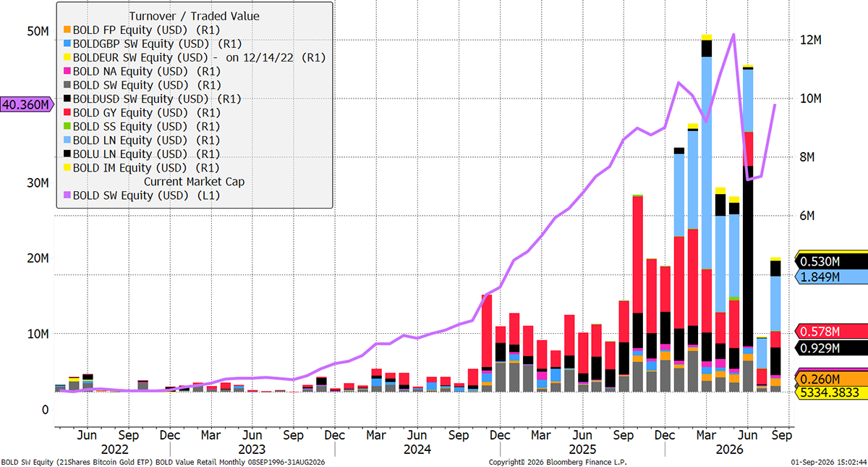Click the red BOLD GY Equity legend swatch
The width and height of the screenshot is (868, 467).
(67, 112)
